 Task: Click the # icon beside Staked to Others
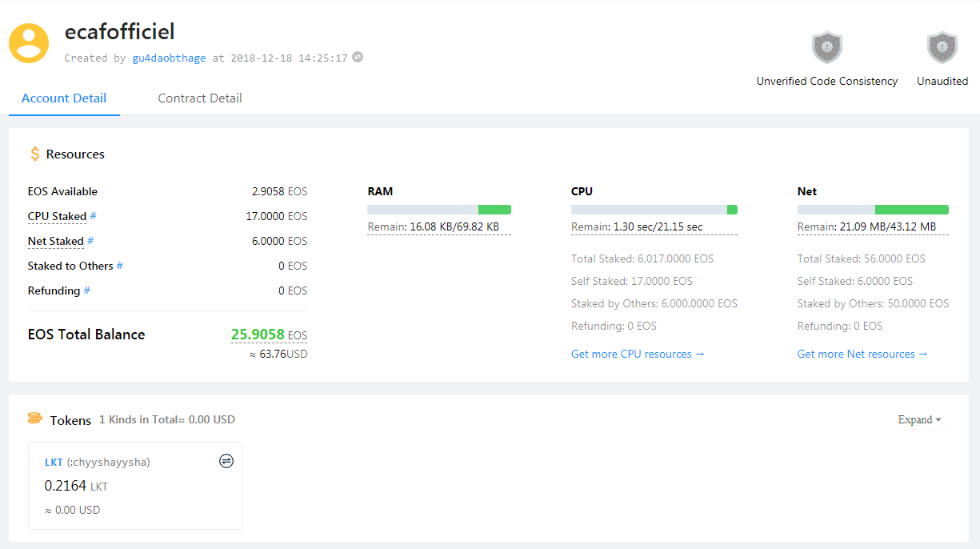[x=120, y=266]
